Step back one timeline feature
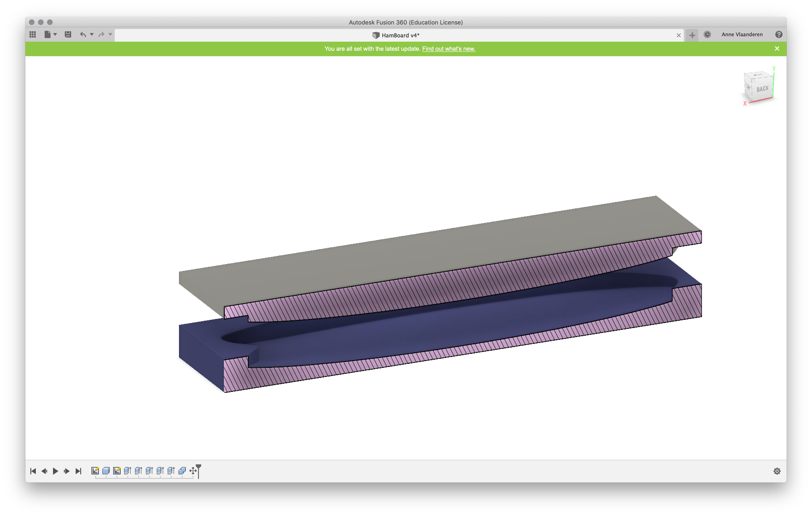 pyautogui.click(x=44, y=471)
